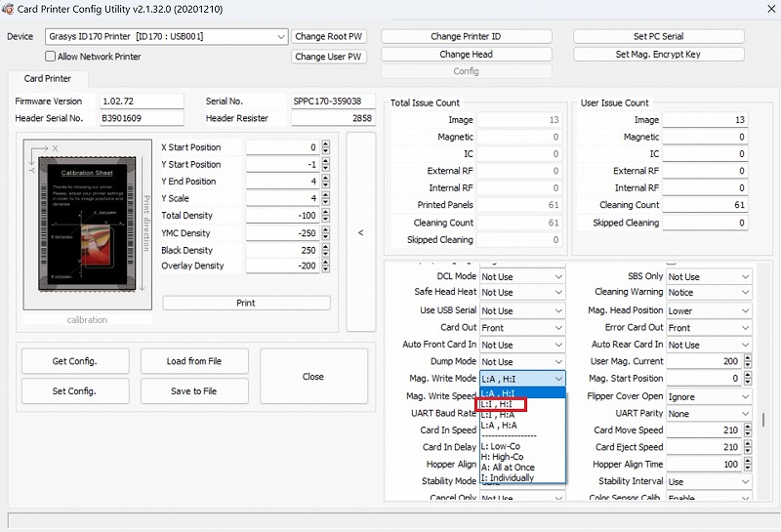Open the Flipper Cover Open dropdown
This screenshot has width=781, height=532.
(x=709, y=397)
